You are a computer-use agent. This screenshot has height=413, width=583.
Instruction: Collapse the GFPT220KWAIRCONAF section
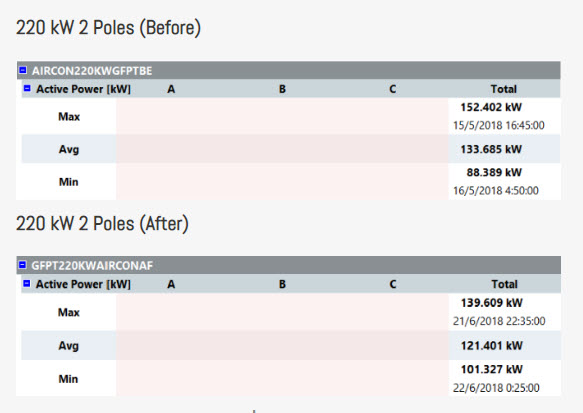(23, 265)
